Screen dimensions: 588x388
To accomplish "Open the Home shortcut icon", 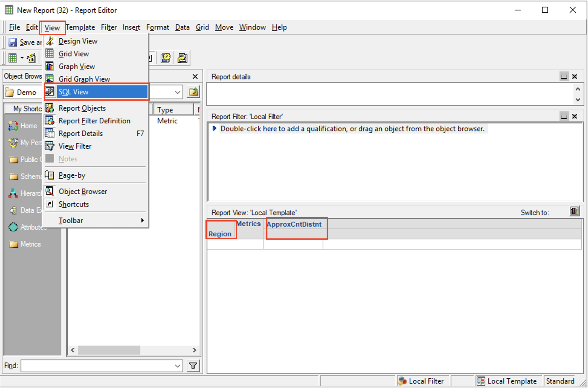I will [13, 126].
